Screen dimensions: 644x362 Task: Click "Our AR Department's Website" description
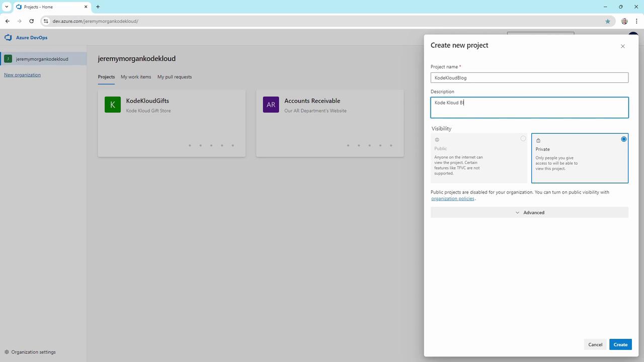(315, 111)
